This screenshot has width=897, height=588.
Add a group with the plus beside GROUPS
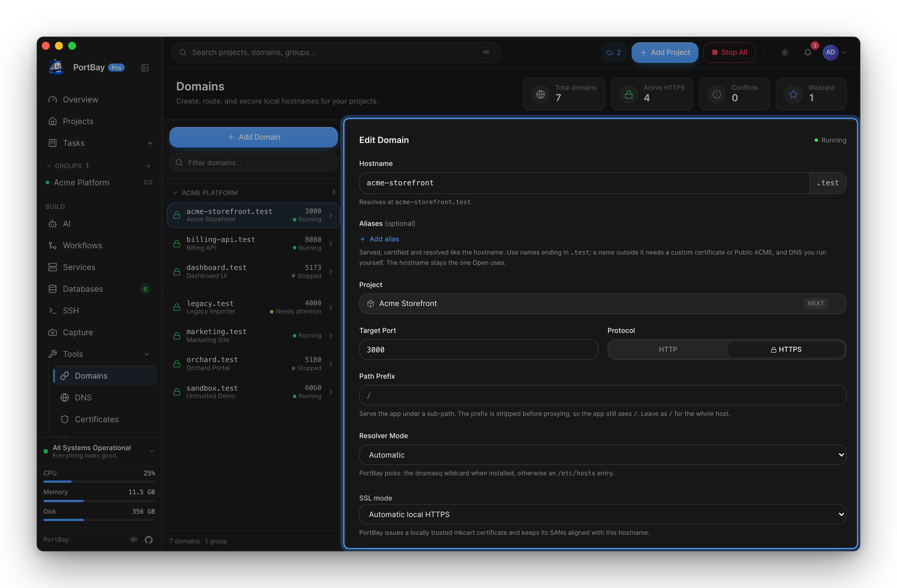tap(148, 166)
